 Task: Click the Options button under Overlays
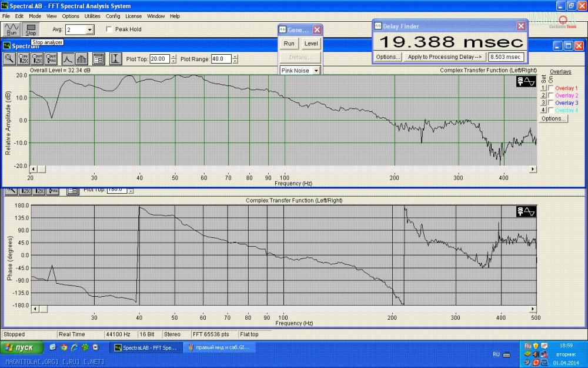coord(553,118)
